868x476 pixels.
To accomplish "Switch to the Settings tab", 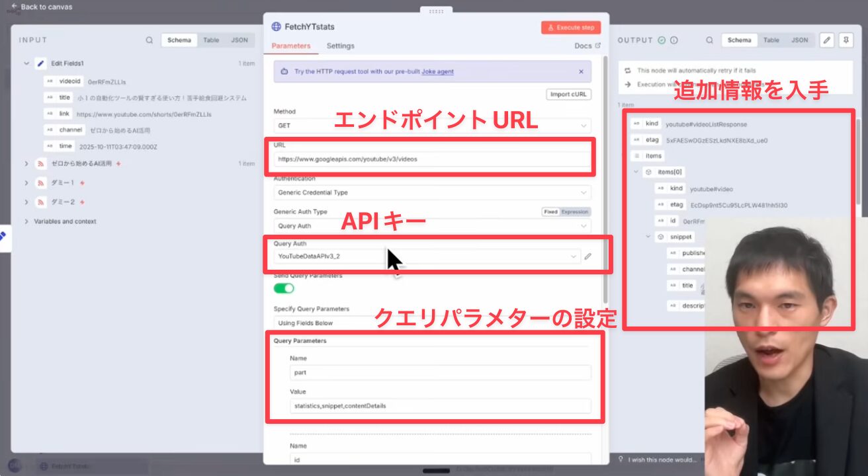I will (340, 46).
